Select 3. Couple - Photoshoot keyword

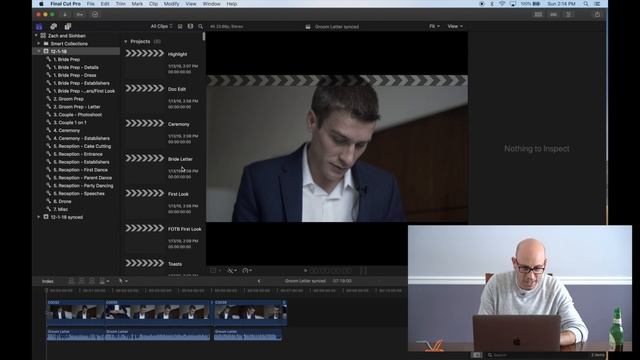pyautogui.click(x=78, y=115)
